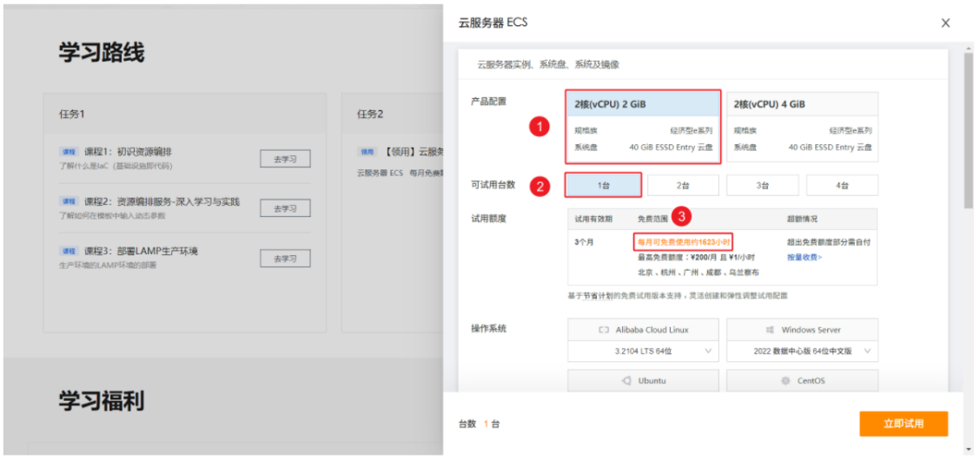The height and width of the screenshot is (460, 980).
Task: Click the 超出免费额度部分需自付 text
Action: click(x=829, y=241)
